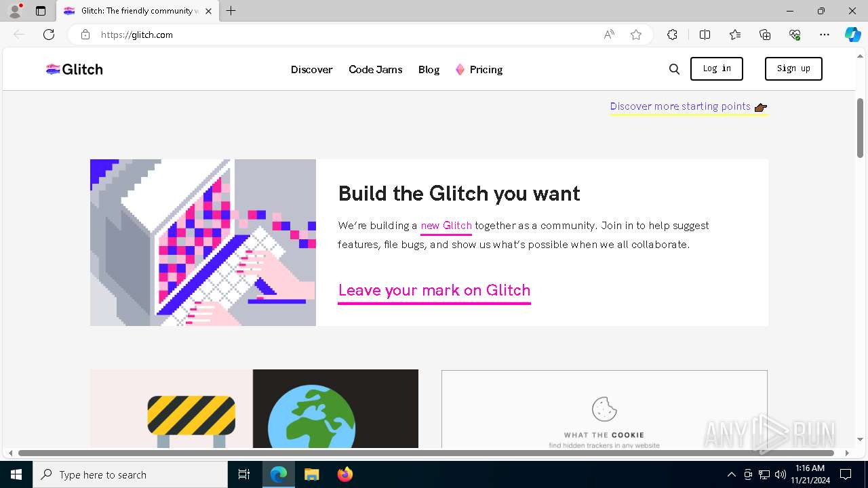Open a new browser tab

(x=231, y=11)
